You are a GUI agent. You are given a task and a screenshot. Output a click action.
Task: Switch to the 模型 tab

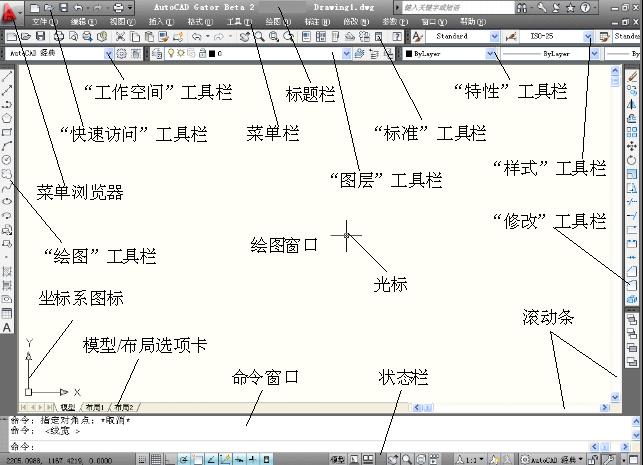pyautogui.click(x=67, y=407)
